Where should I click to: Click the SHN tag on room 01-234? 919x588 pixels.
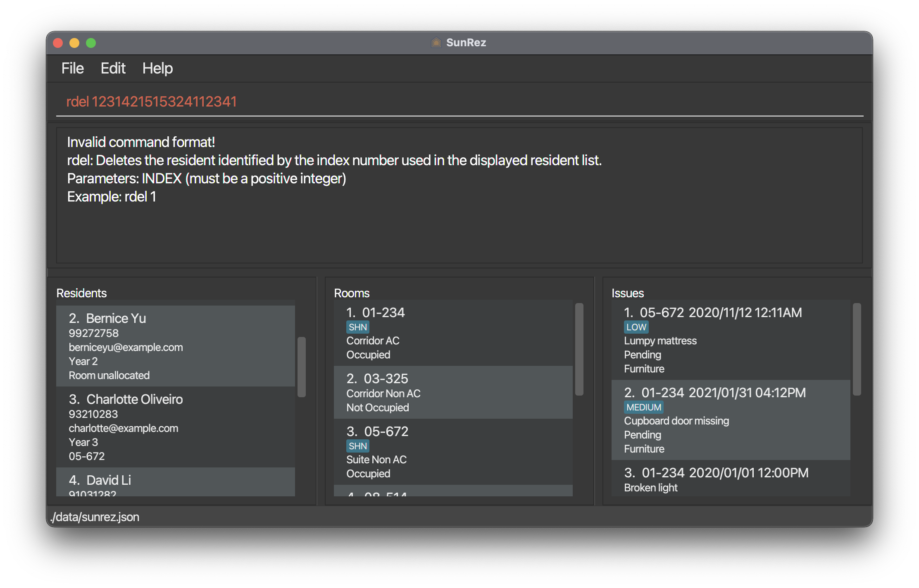click(x=357, y=327)
